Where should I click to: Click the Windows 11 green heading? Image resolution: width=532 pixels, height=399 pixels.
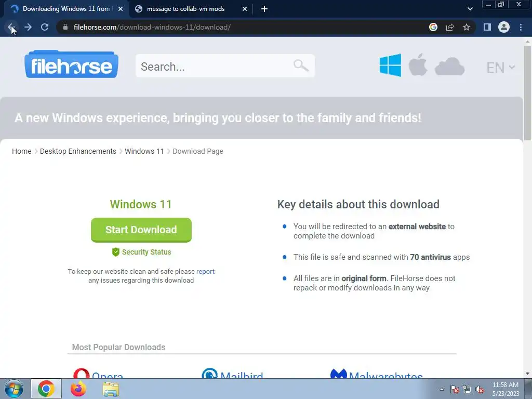pos(141,204)
